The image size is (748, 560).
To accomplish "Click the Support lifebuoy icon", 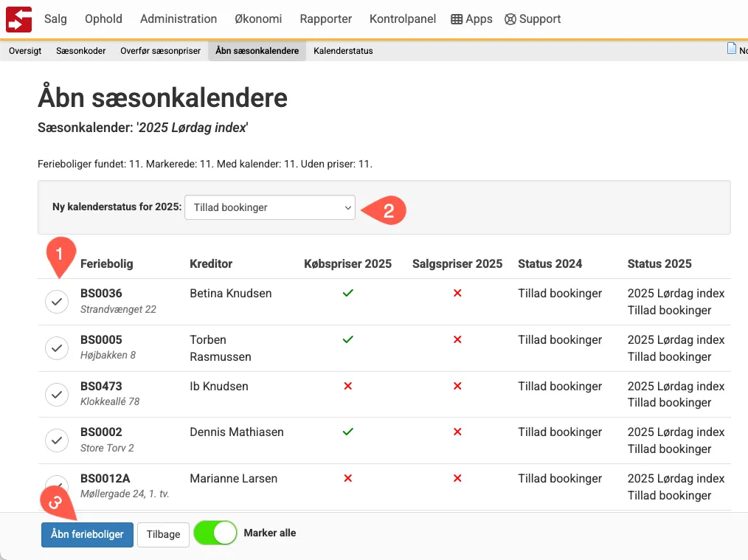I will coord(509,18).
